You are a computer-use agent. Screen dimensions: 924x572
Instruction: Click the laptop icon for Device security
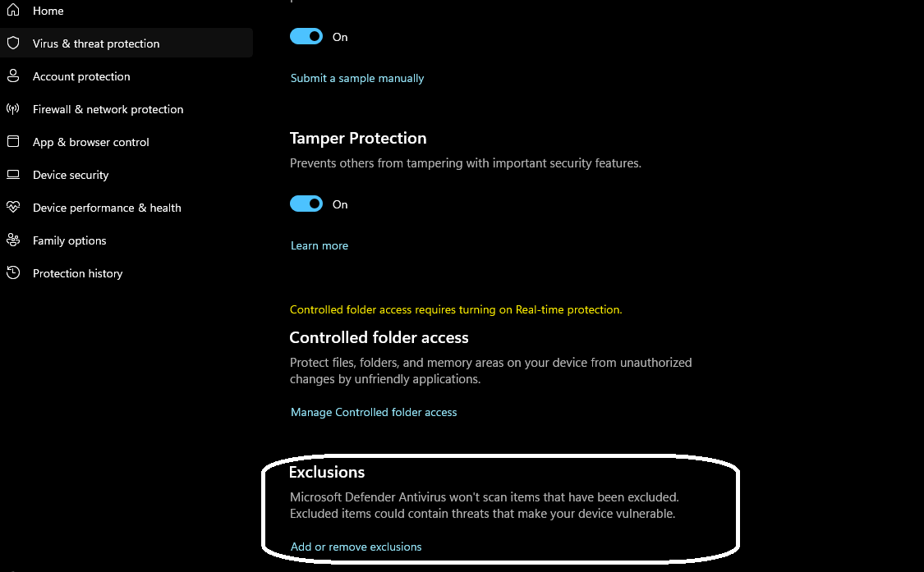13,175
